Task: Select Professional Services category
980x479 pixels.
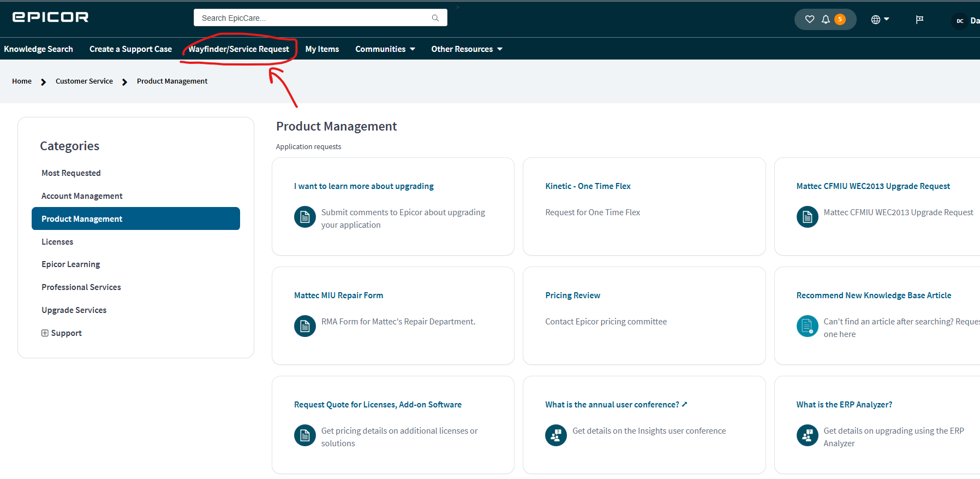Action: tap(81, 287)
